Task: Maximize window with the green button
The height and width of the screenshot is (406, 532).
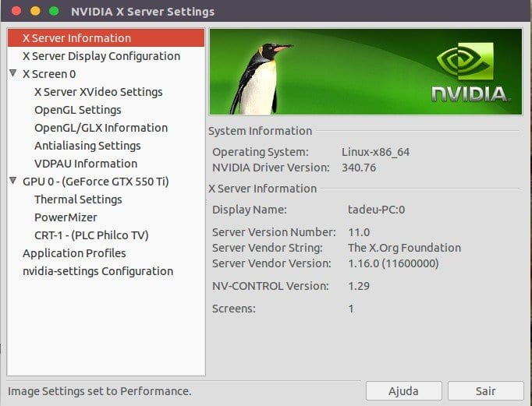Action: (54, 11)
